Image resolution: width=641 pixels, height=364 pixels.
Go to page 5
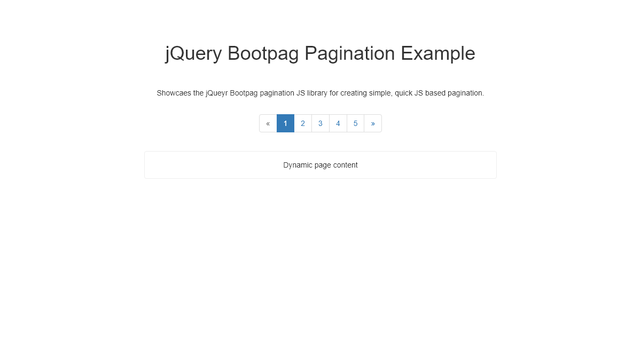tap(356, 123)
